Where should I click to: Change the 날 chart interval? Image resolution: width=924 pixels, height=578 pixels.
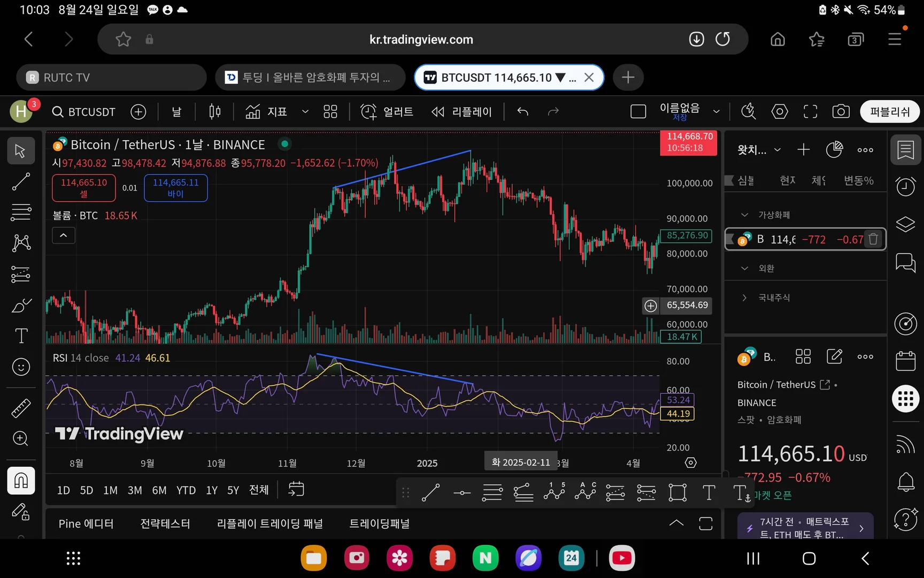(176, 112)
